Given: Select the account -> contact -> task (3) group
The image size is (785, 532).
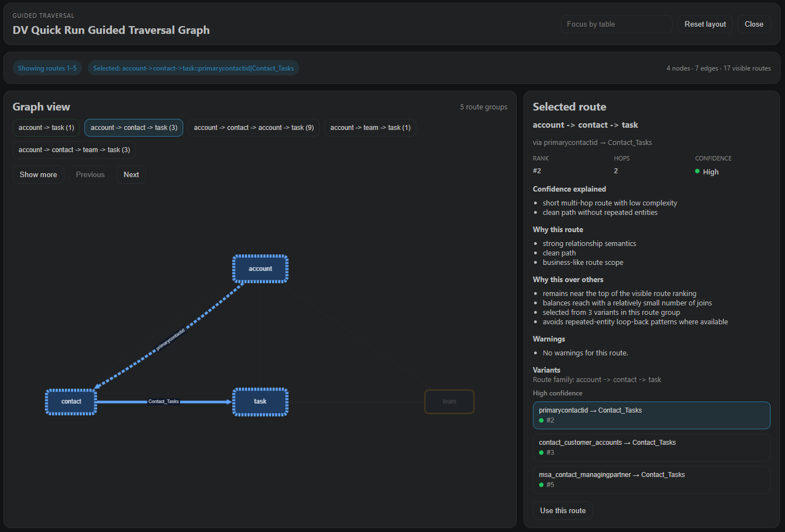Looking at the screenshot, I should pos(134,128).
